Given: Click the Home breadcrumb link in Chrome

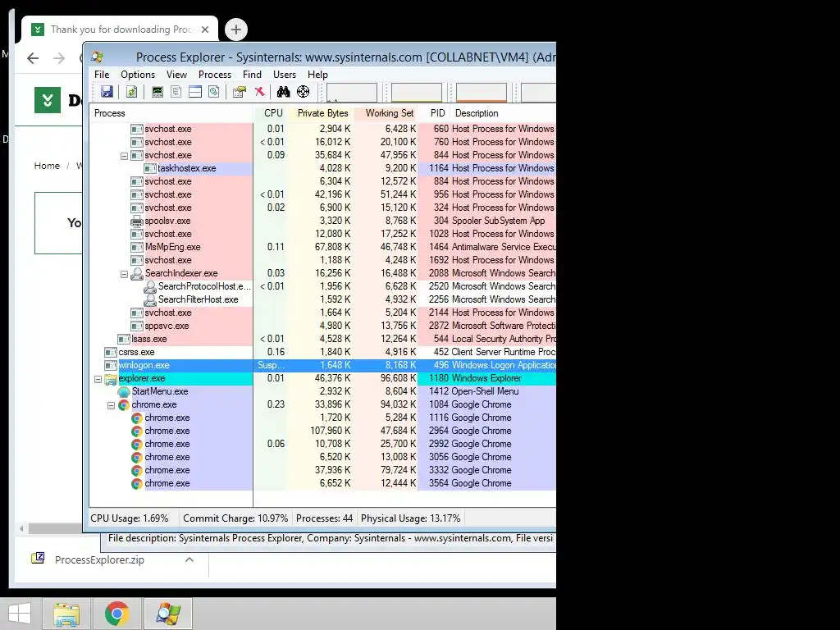Looking at the screenshot, I should point(47,166).
